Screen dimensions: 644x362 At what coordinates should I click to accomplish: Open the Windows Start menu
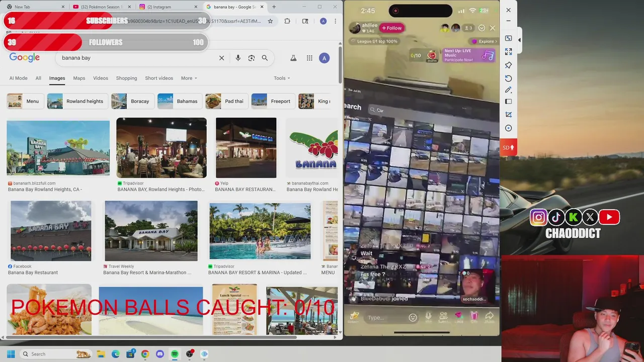(x=11, y=354)
